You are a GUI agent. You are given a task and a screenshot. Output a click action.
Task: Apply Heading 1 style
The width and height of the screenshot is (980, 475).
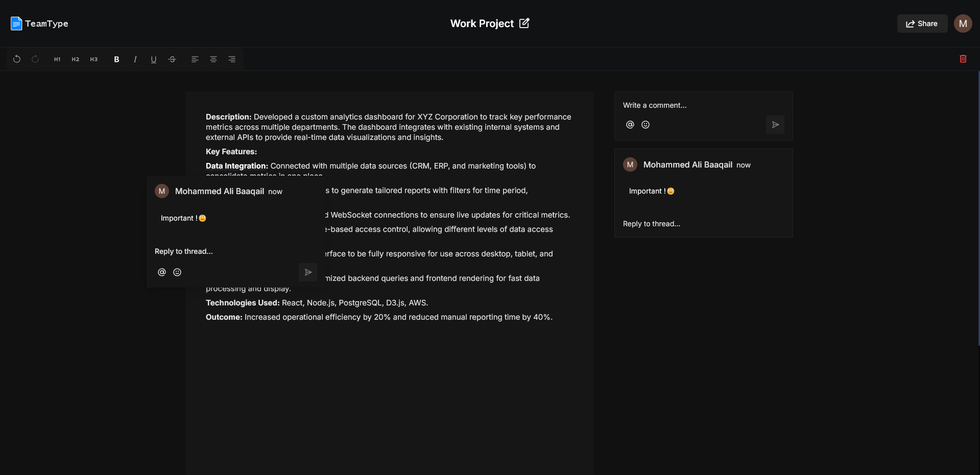click(57, 59)
